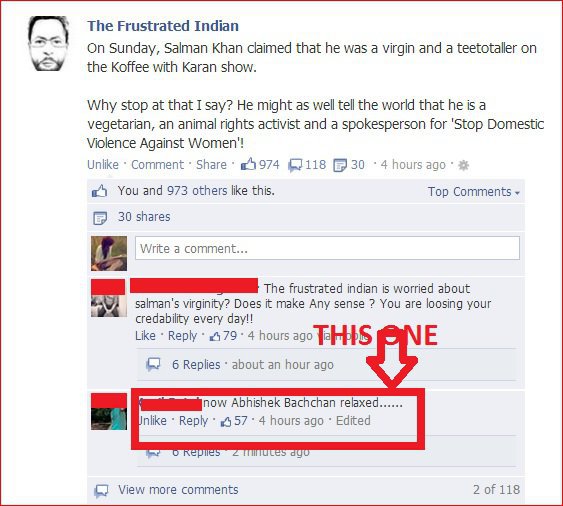Image resolution: width=563 pixels, height=506 pixels.
Task: Click the post's thumbs-up icon beside 974
Action: pos(248,164)
